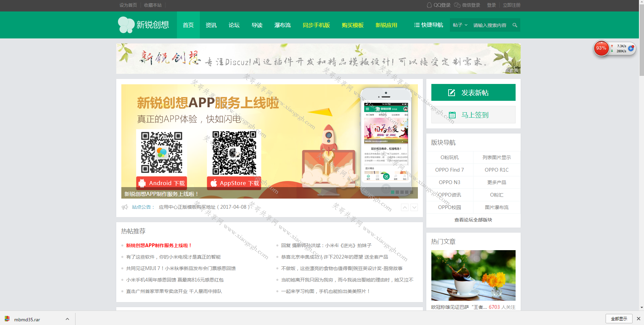
Task: Click 收藏本站 link
Action: pos(153,5)
